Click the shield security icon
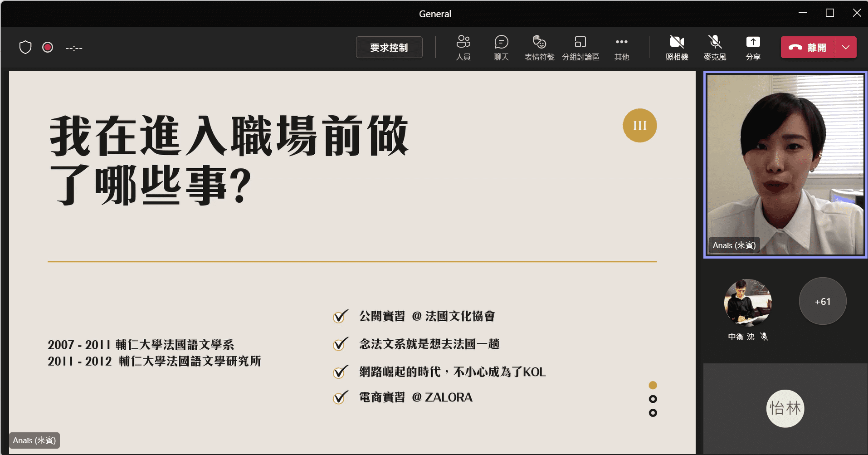This screenshot has height=455, width=868. point(25,47)
